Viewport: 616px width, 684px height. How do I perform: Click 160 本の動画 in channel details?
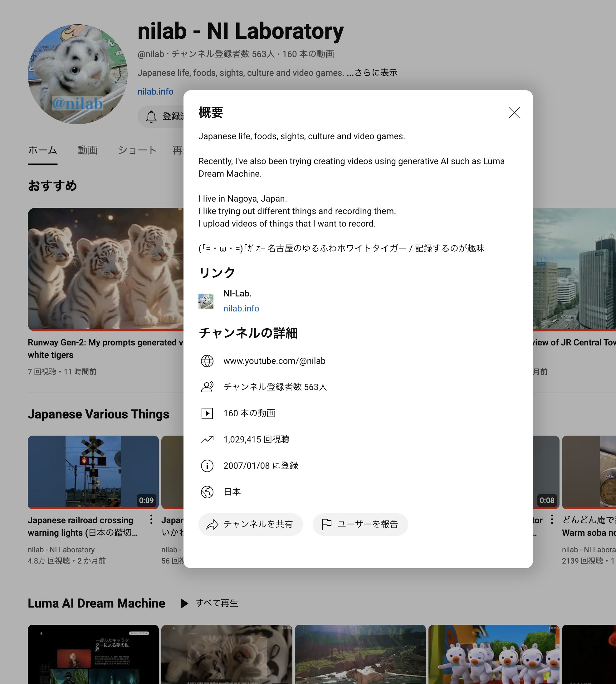tap(249, 413)
